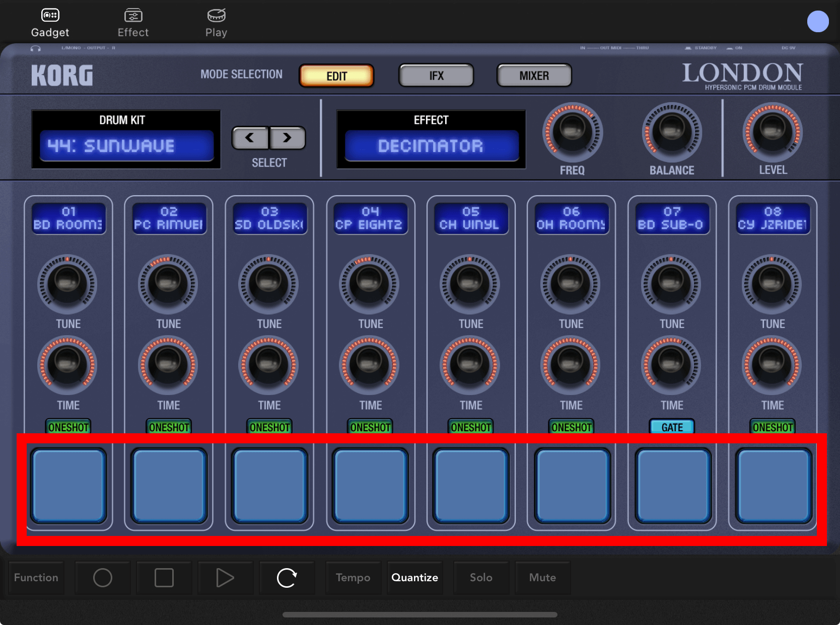Click TIME knob of part 08

772,365
